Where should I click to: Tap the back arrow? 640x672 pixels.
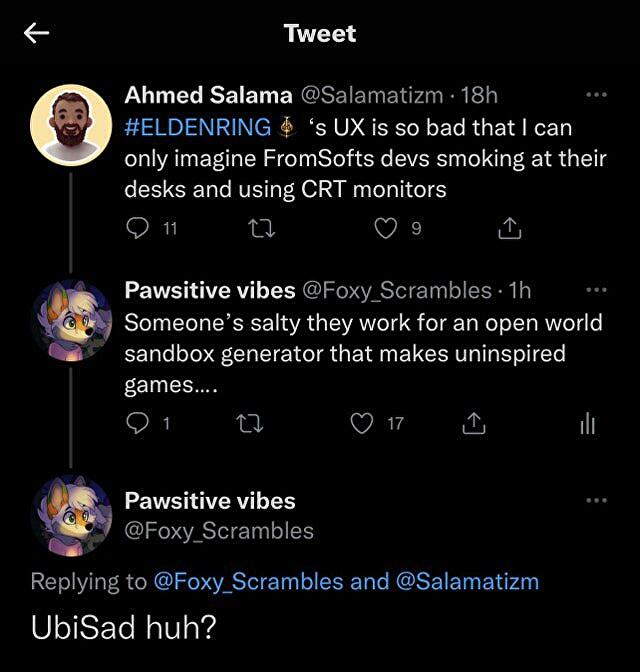pos(37,34)
